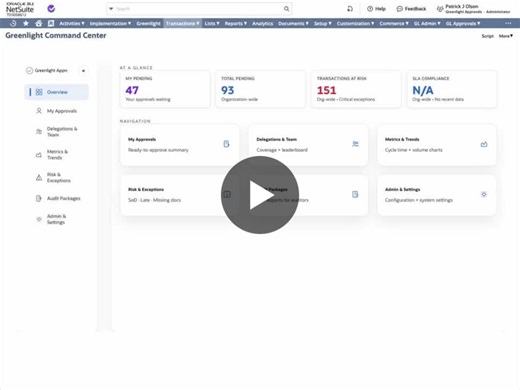Screen dimensions: 520x390
Task: Open the dashboard icon next to Home
Action: [x=51, y=23]
